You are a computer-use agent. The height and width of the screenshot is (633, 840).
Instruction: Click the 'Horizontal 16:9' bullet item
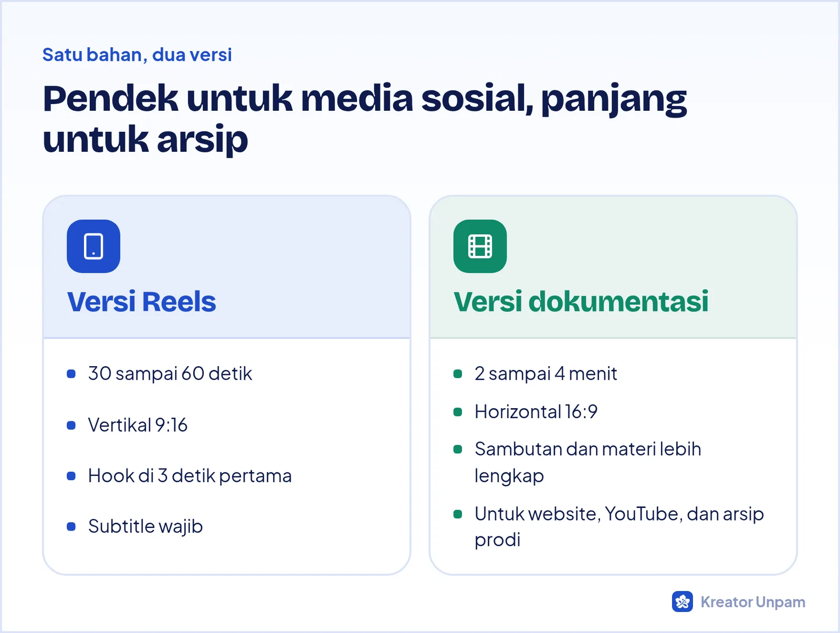pos(536,411)
